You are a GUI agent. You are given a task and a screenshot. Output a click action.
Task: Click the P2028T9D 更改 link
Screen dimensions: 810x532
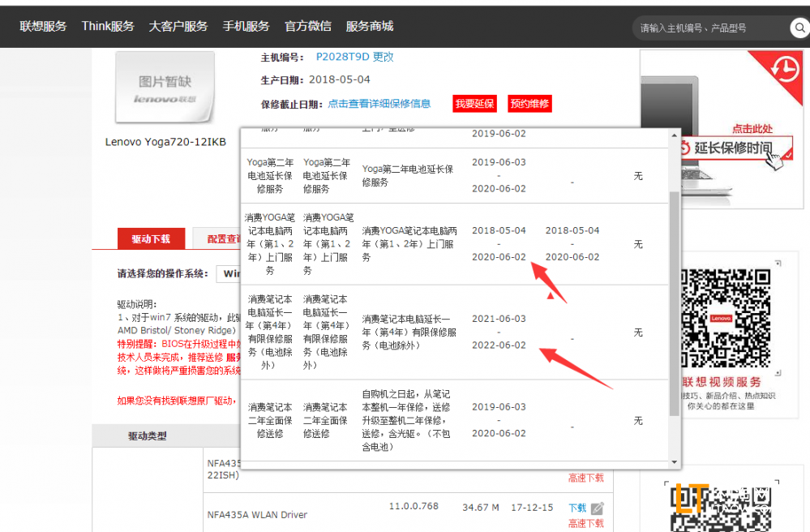tap(355, 57)
